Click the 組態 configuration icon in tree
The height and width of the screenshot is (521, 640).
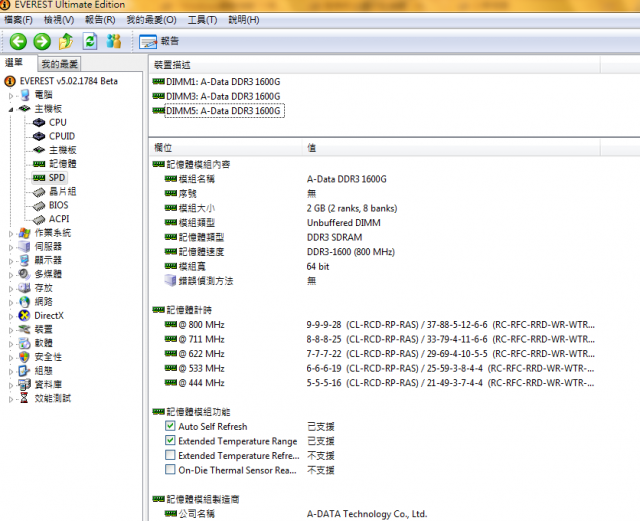pyautogui.click(x=24, y=371)
